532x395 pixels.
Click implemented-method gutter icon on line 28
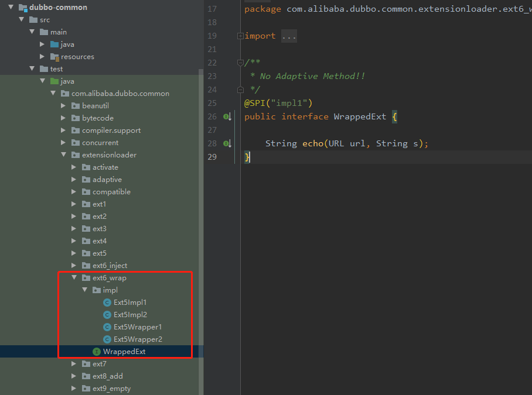[227, 143]
